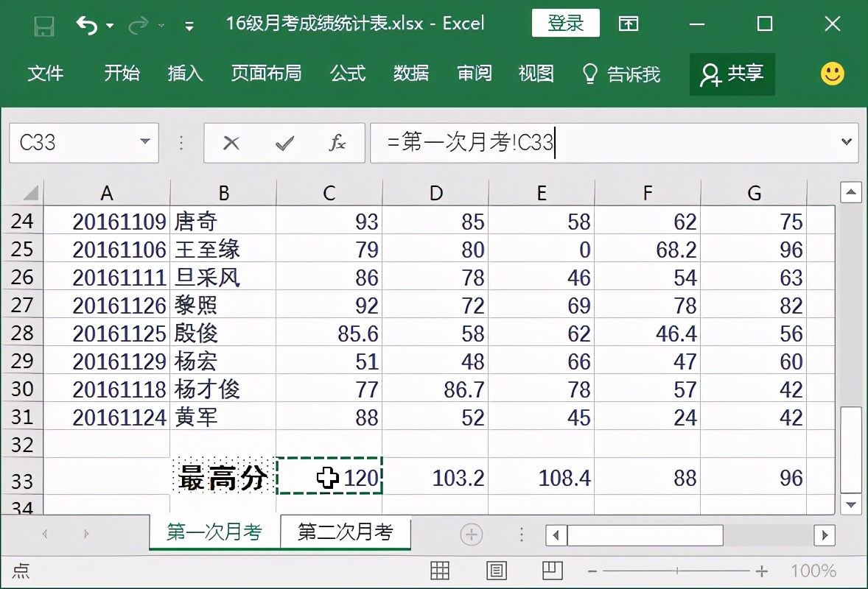The width and height of the screenshot is (868, 589).
Task: Open the Quick Access Toolbar customize dropdown
Action: [x=189, y=27]
